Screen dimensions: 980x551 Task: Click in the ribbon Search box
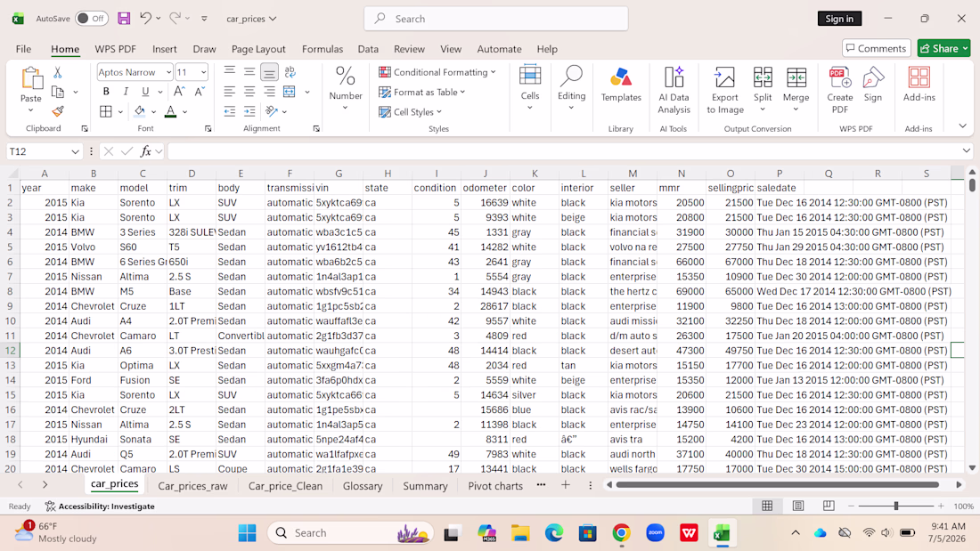[x=495, y=19]
